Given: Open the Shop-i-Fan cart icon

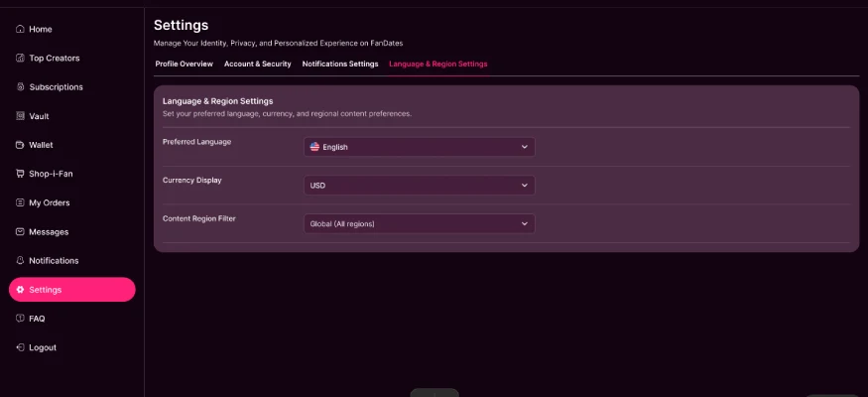Looking at the screenshot, I should (21, 174).
